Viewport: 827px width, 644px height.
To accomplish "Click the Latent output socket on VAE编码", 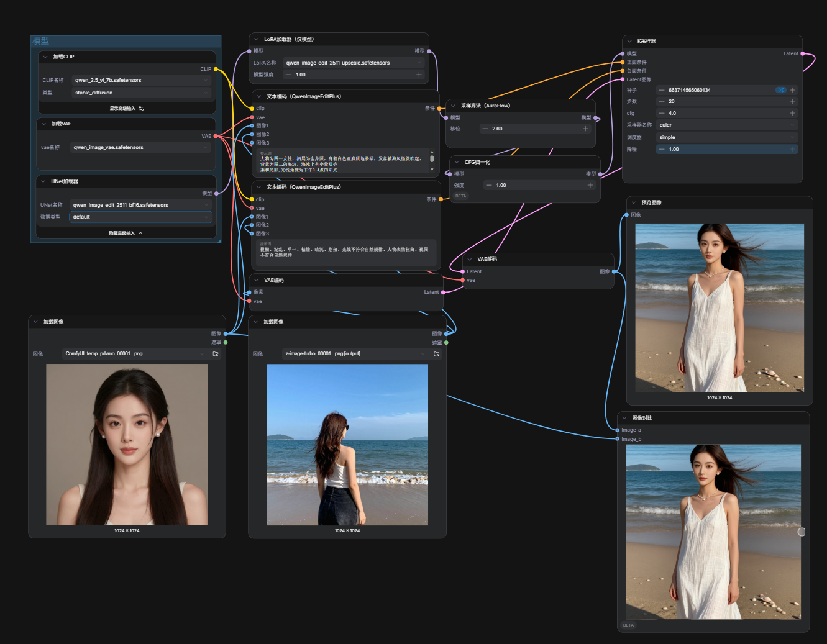I will click(x=443, y=292).
